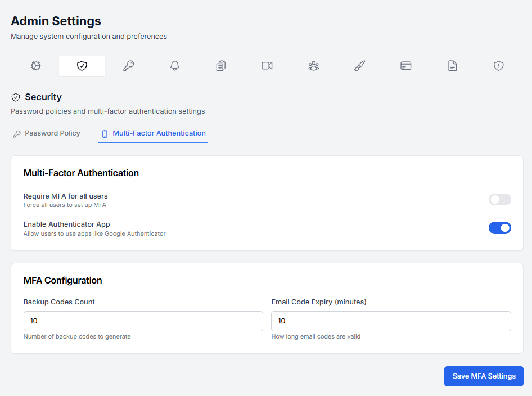
Task: Click the Admin Settings page title
Action: 56,21
